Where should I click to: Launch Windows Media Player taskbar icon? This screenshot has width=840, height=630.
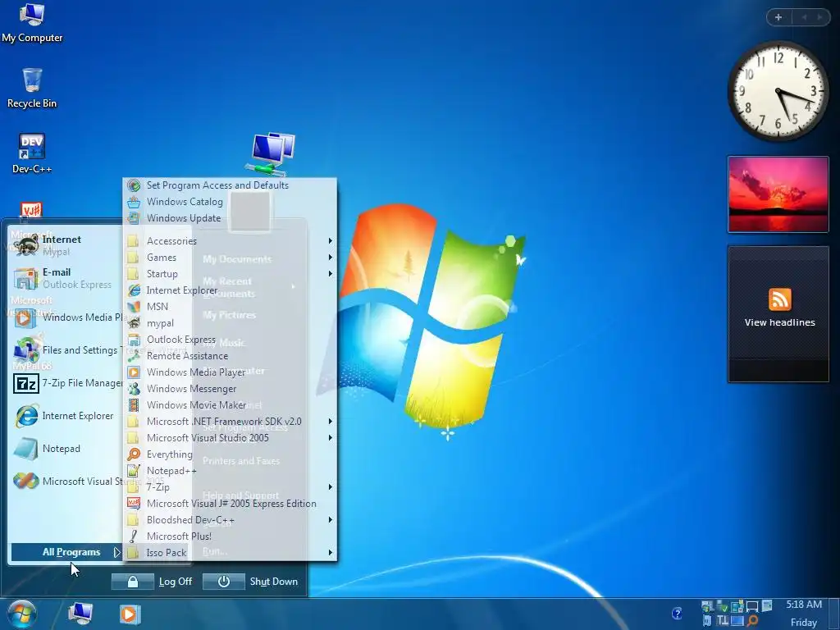coord(129,614)
